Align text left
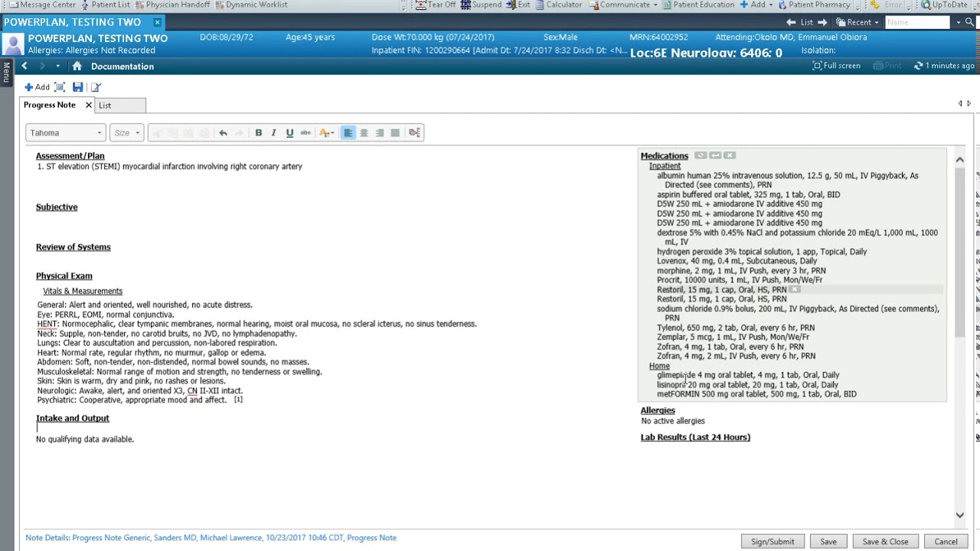The image size is (980, 551). pyautogui.click(x=348, y=133)
